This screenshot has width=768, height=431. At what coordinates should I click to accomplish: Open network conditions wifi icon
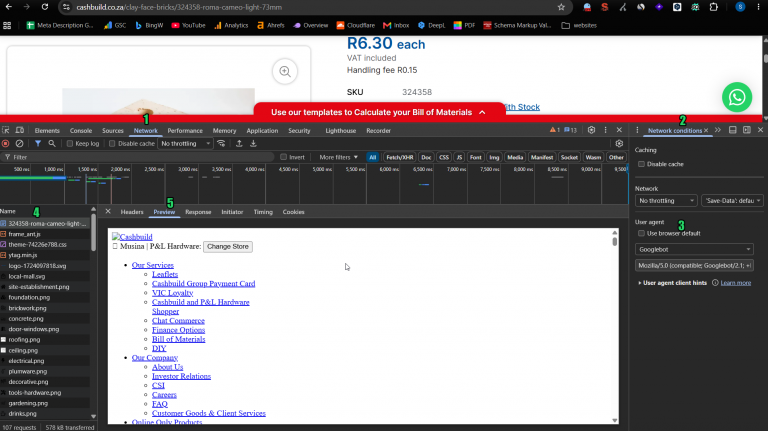tap(221, 144)
